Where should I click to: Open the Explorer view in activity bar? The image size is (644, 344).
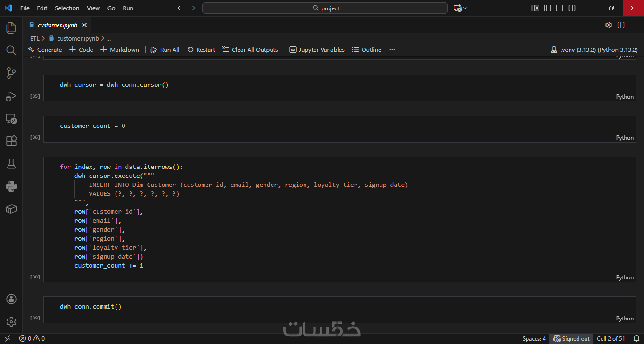pyautogui.click(x=11, y=28)
